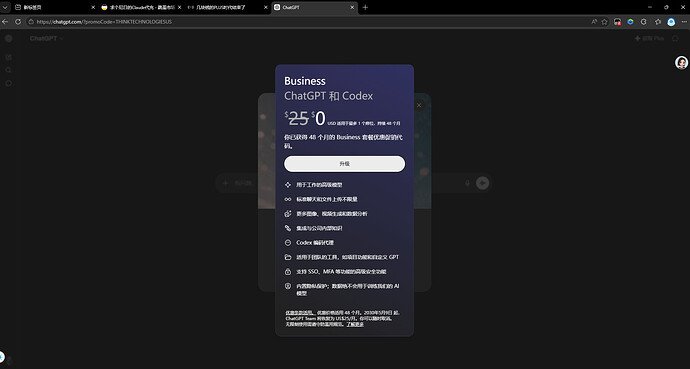Click the dimmed voice mode button
Screen dimensions: 690x369
[x=483, y=183]
